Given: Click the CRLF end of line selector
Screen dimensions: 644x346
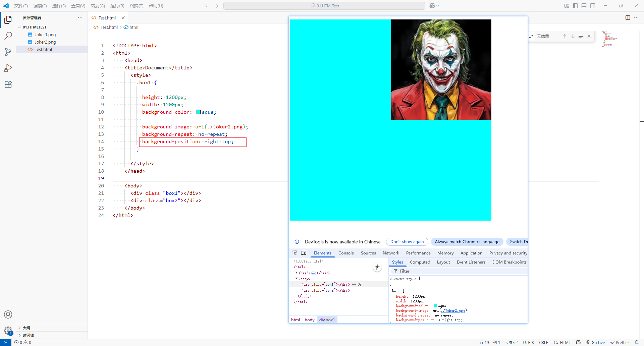Looking at the screenshot, I should [543, 342].
